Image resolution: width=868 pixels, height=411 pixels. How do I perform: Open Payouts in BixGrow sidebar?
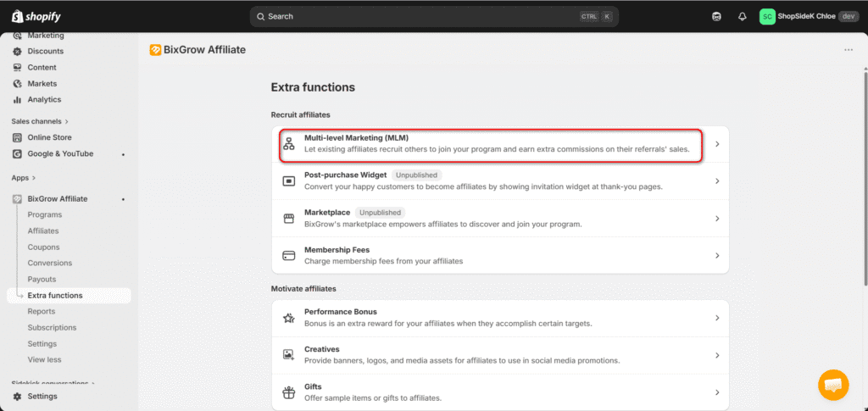click(42, 280)
